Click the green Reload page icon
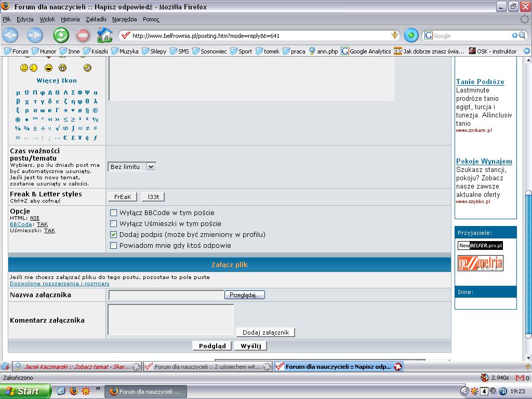The image size is (532, 399). (x=61, y=35)
